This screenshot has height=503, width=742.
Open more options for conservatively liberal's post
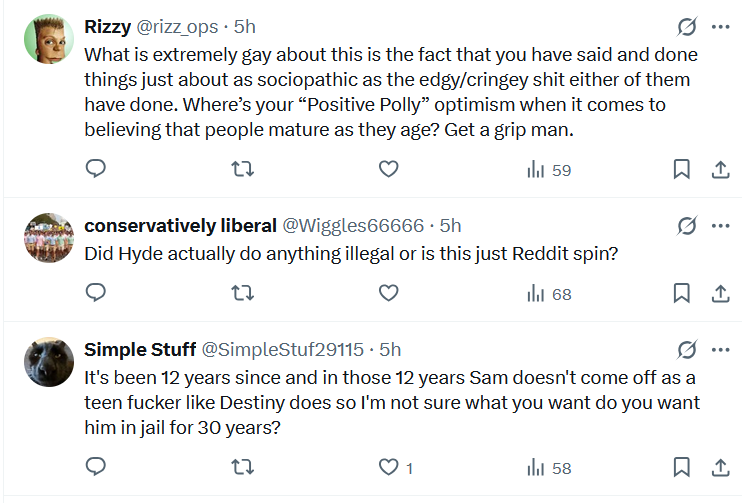pos(720,226)
